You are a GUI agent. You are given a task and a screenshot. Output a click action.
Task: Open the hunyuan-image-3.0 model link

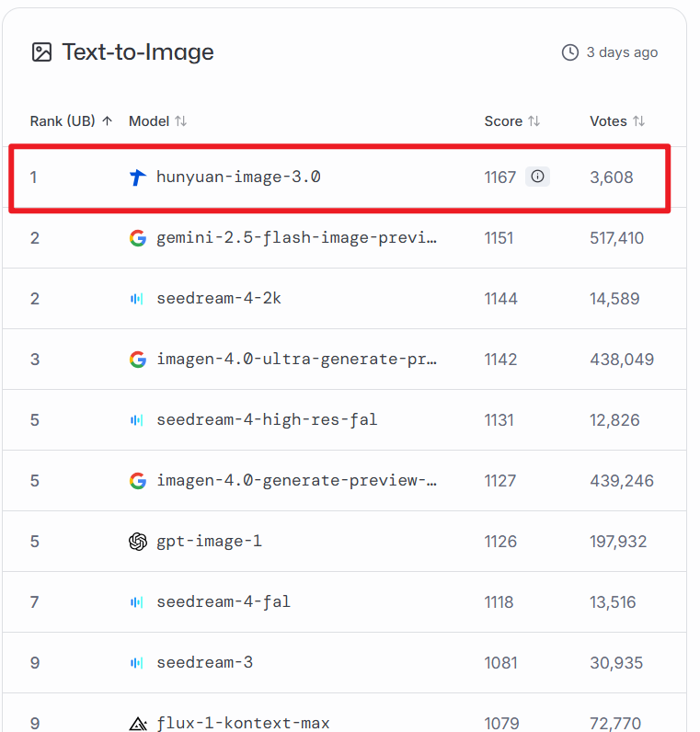click(x=238, y=177)
